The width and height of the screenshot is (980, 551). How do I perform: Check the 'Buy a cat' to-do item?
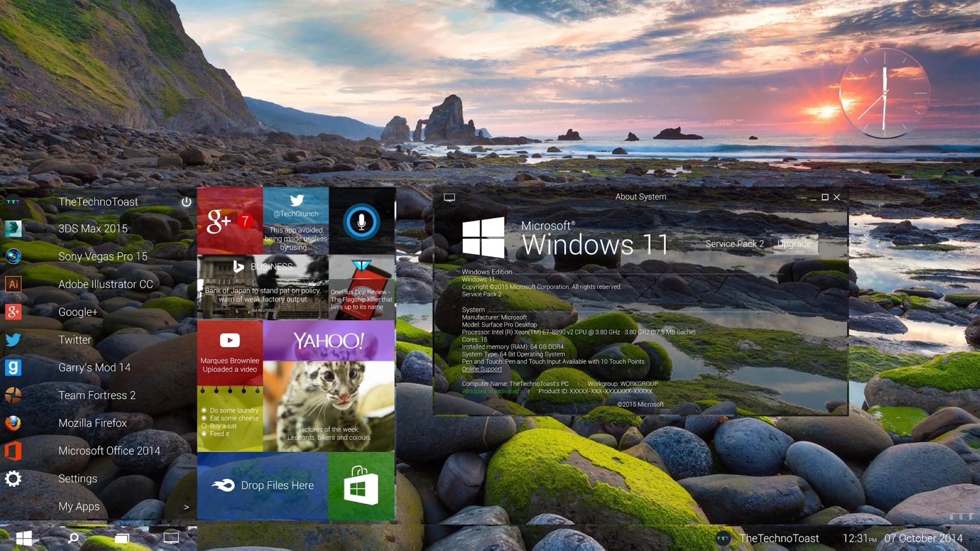tap(204, 426)
